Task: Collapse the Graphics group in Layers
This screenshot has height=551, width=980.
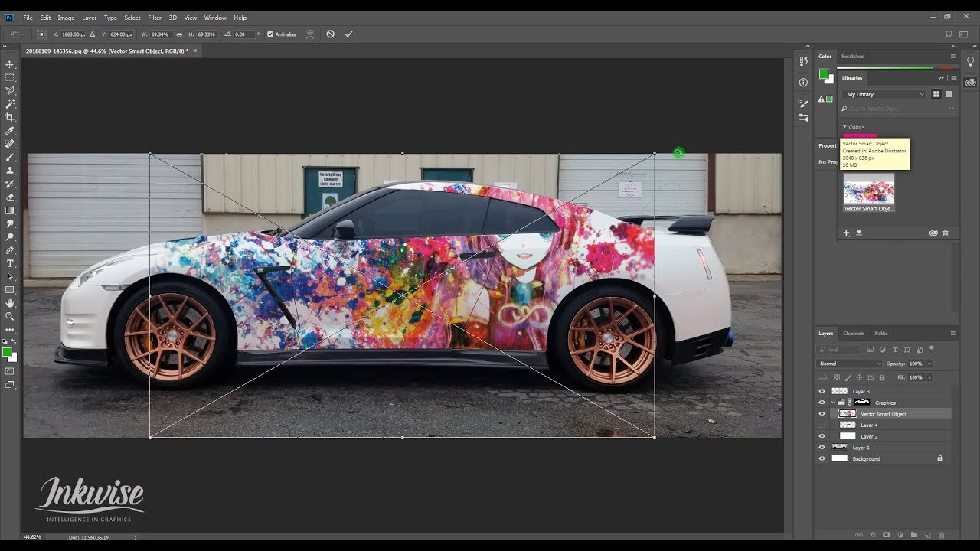Action: pos(833,403)
